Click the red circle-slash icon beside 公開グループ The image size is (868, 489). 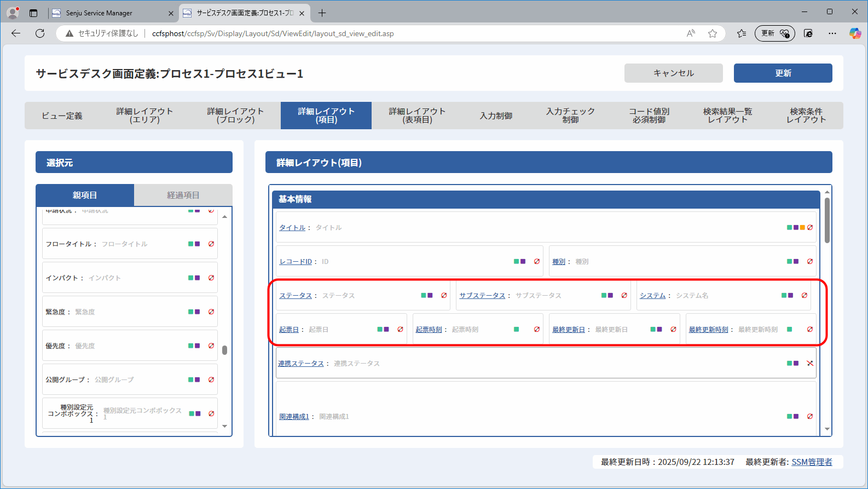(x=211, y=379)
